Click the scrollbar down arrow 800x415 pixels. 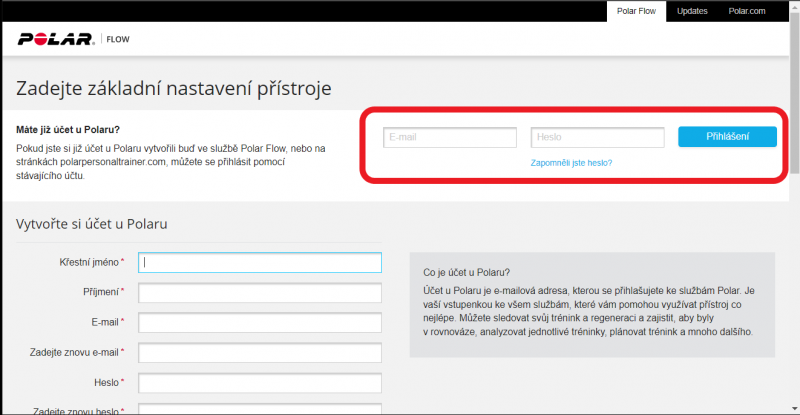tap(794, 409)
